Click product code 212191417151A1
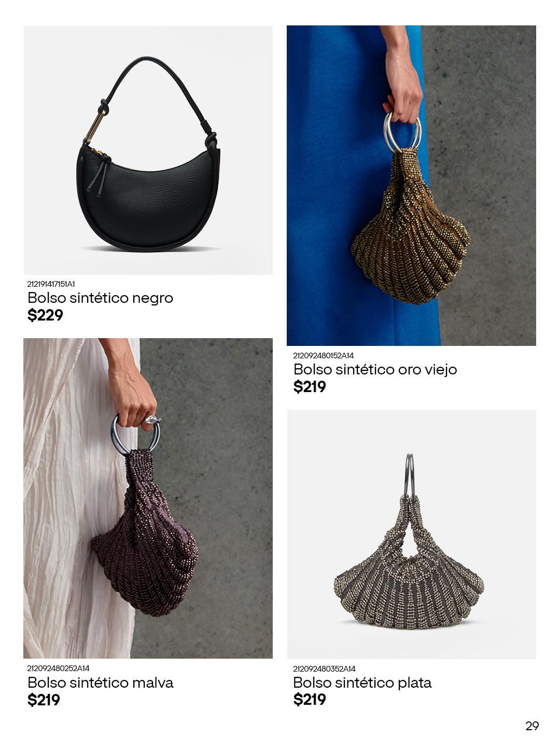Viewport: 560px width, 752px height. pyautogui.click(x=51, y=284)
